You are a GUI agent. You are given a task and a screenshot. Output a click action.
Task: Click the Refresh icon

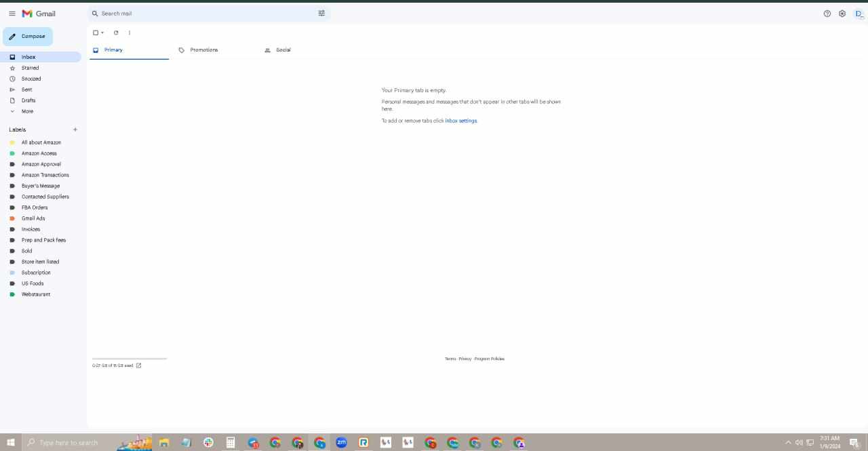[116, 33]
